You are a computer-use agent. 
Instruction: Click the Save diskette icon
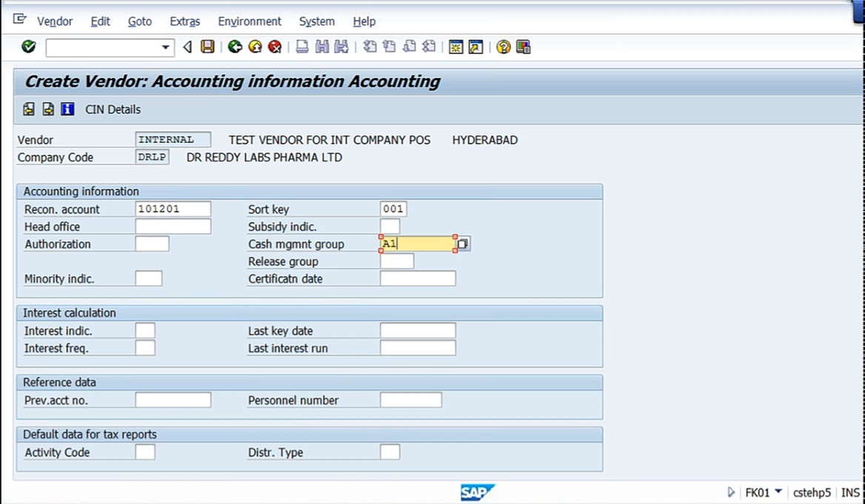pos(207,47)
